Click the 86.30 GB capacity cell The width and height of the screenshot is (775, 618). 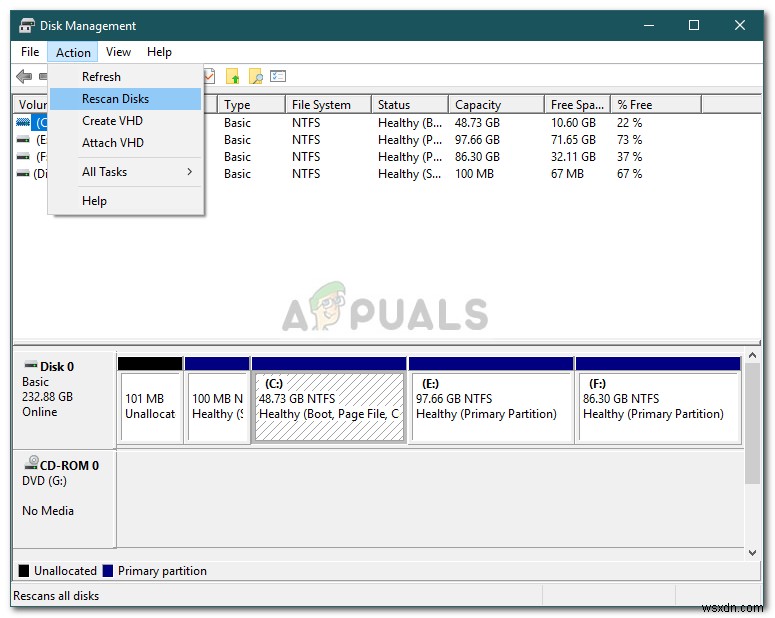tap(477, 157)
